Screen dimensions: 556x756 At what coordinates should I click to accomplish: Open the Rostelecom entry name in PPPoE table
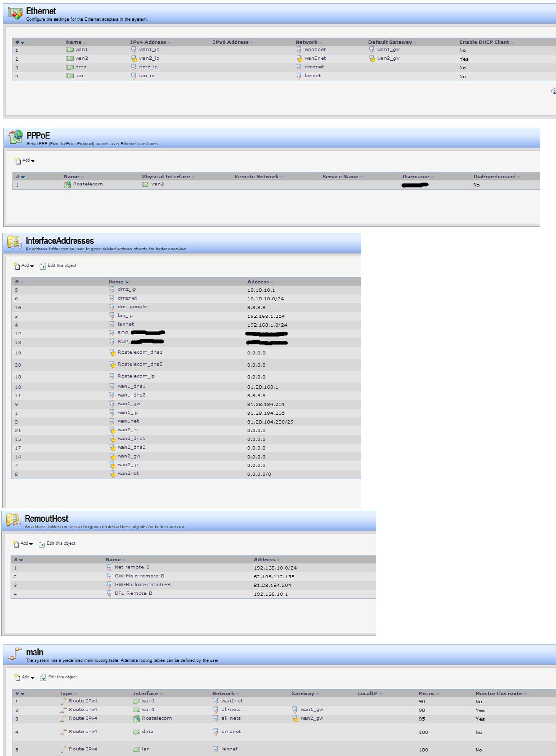coord(88,184)
